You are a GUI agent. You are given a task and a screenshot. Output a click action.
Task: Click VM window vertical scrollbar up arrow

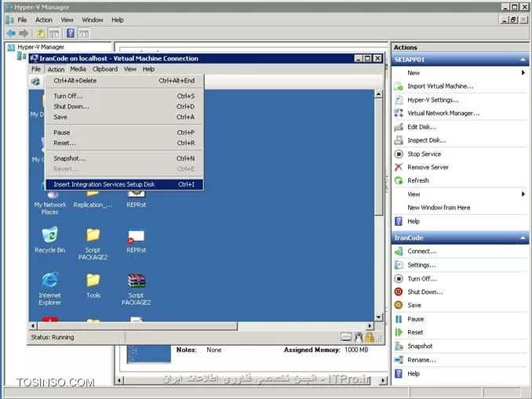point(379,94)
